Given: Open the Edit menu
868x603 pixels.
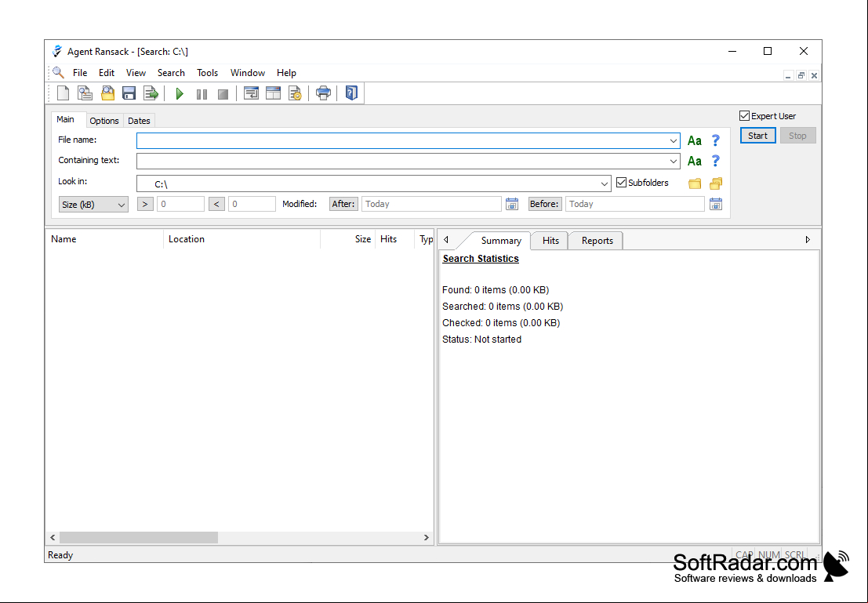Looking at the screenshot, I should [107, 73].
